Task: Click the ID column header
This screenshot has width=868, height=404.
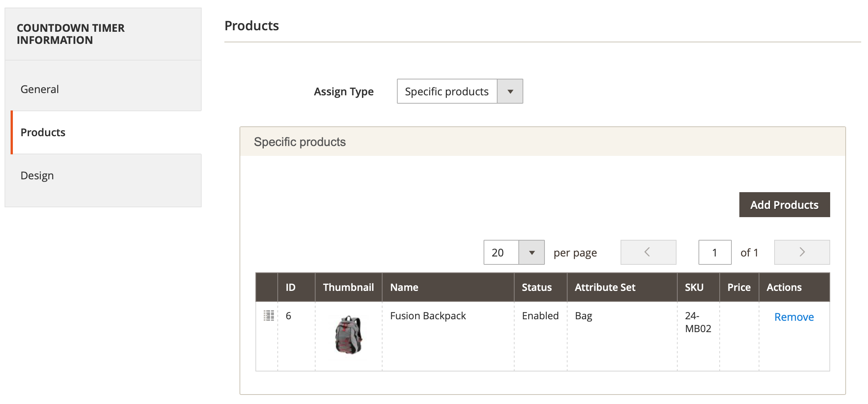Action: click(296, 287)
